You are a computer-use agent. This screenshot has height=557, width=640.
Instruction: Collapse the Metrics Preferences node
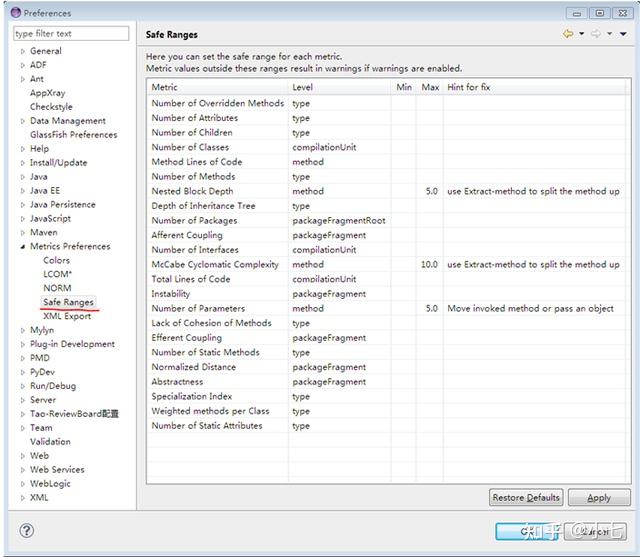[x=23, y=246]
